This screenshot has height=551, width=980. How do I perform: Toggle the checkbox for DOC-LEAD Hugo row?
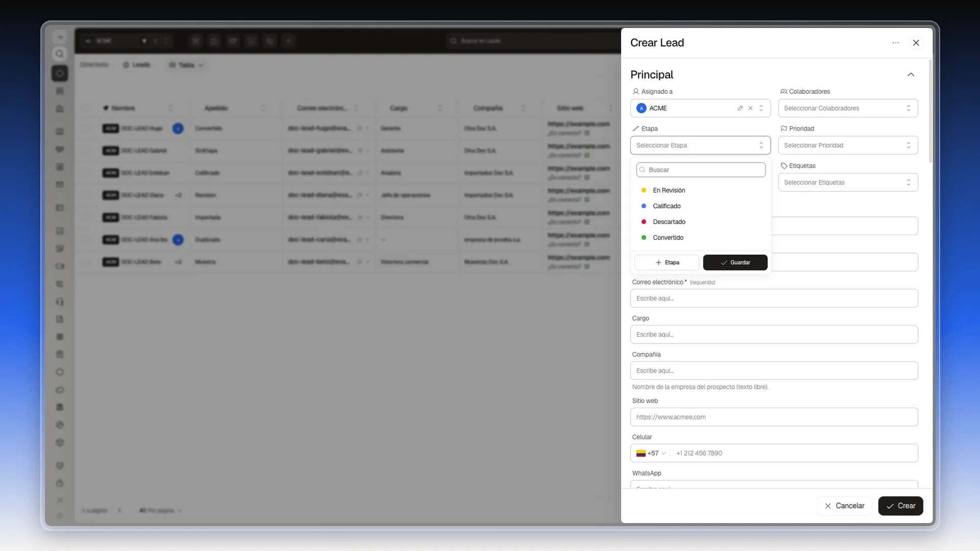(x=86, y=129)
